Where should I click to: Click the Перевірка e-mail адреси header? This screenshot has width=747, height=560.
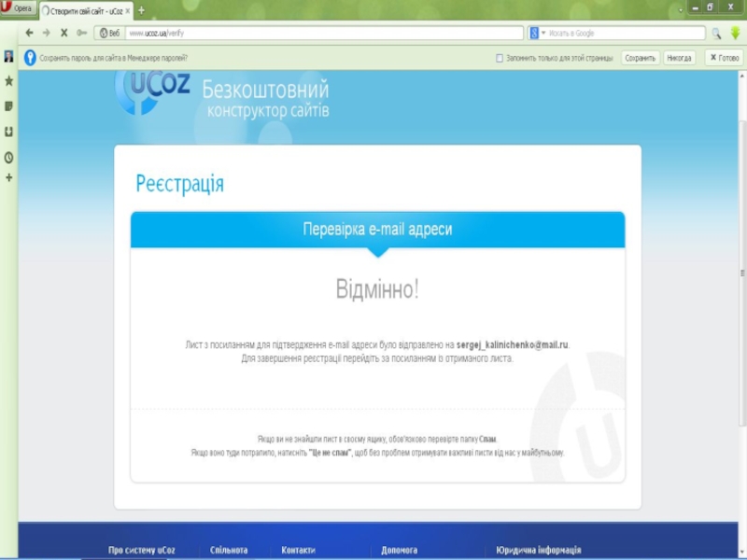pos(378,229)
